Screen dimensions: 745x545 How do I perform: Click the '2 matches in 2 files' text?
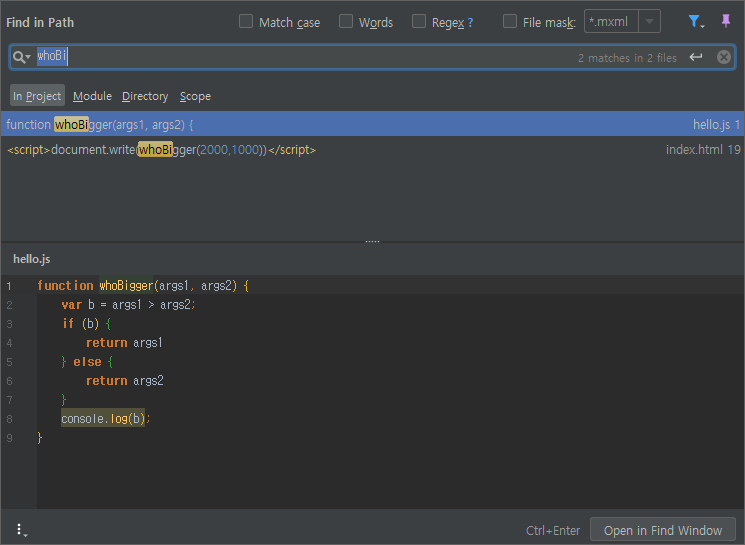click(627, 58)
